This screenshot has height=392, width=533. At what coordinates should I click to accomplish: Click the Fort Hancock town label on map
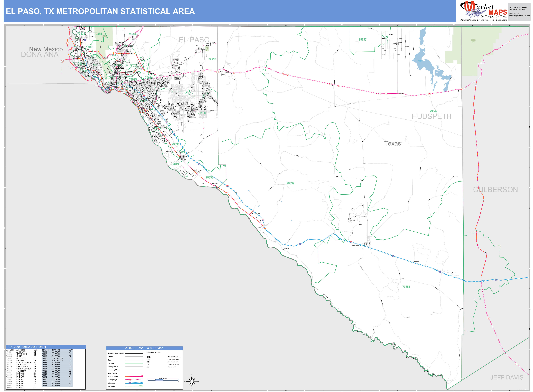point(256,213)
